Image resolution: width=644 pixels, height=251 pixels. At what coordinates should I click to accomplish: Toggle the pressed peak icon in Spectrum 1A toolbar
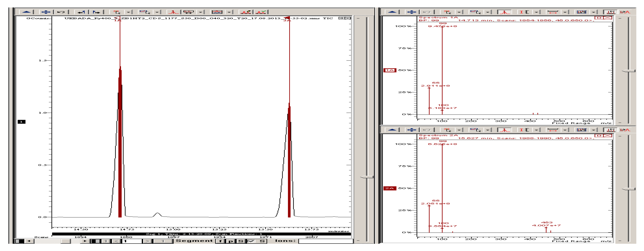[x=504, y=12]
